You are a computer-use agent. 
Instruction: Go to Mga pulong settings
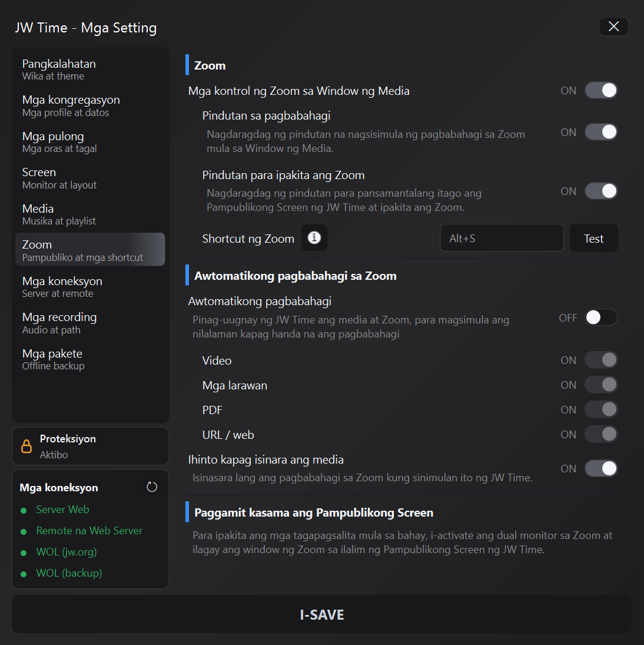pos(90,142)
